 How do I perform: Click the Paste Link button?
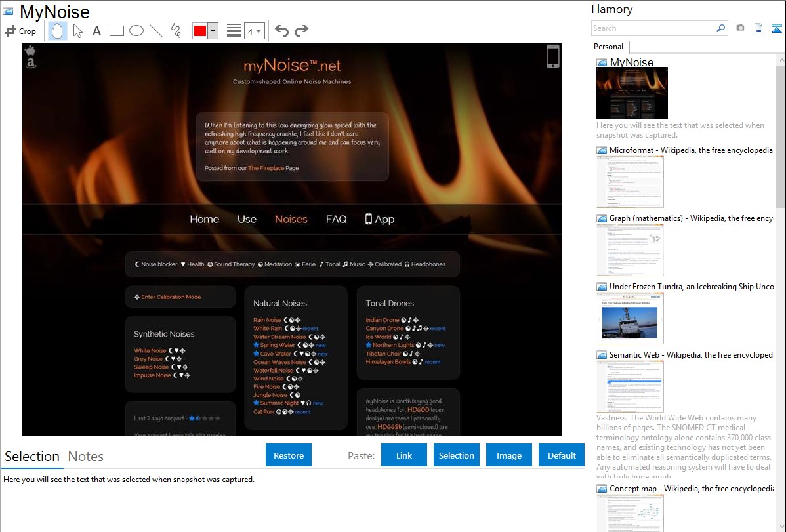pyautogui.click(x=404, y=455)
